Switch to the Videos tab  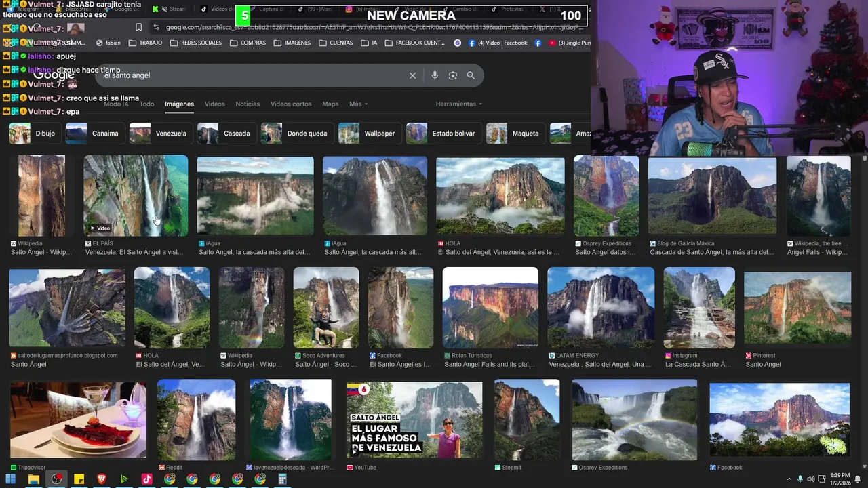(214, 104)
